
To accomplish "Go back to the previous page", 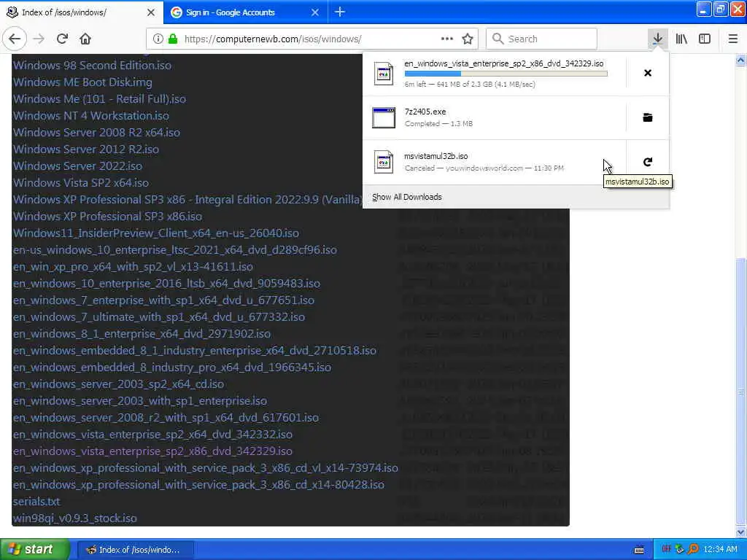I will [15, 39].
